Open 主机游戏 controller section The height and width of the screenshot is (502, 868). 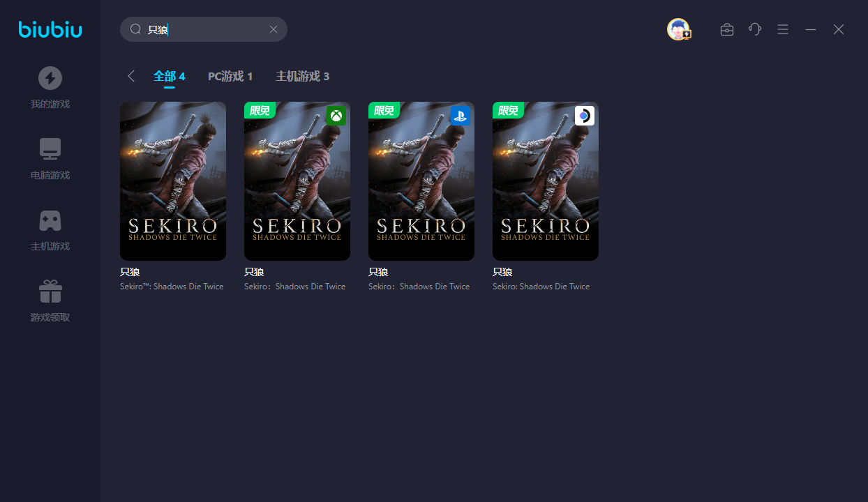click(50, 229)
